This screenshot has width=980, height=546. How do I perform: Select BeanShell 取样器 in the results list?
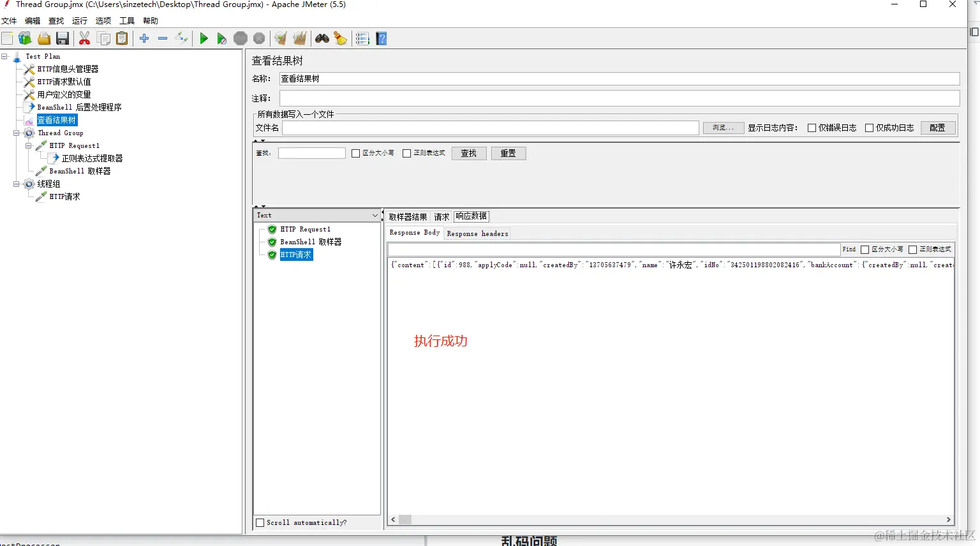pos(311,242)
